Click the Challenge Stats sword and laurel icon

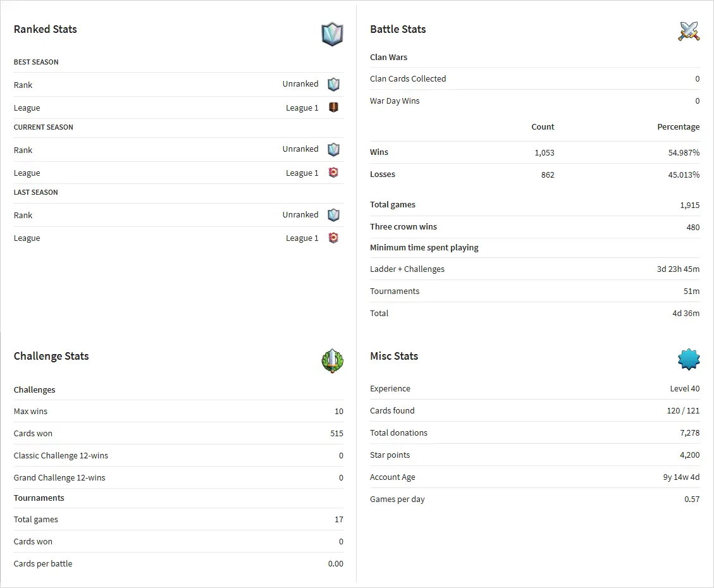click(x=332, y=360)
